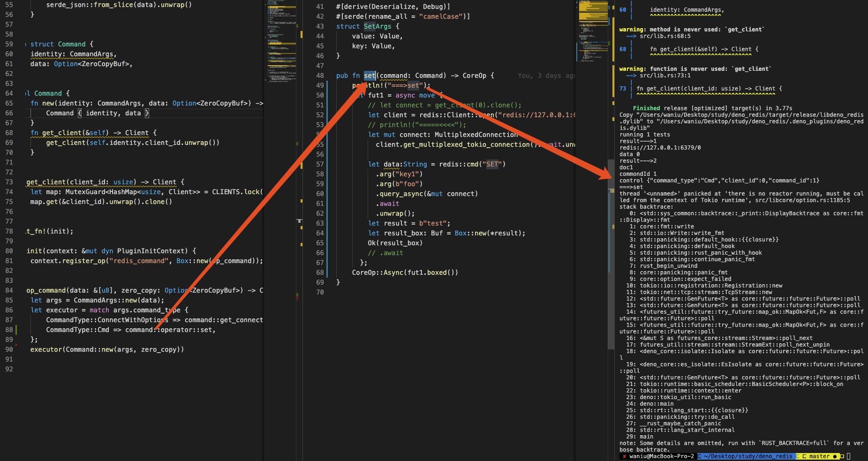Click the 'You, 3 days ago' blame annotation
868x461 pixels.
pyautogui.click(x=546, y=76)
